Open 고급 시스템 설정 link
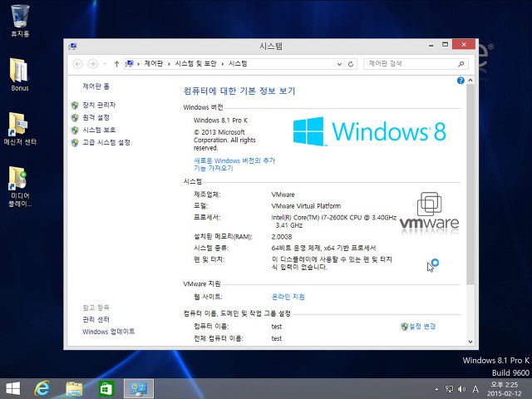532x399 pixels. tap(106, 142)
